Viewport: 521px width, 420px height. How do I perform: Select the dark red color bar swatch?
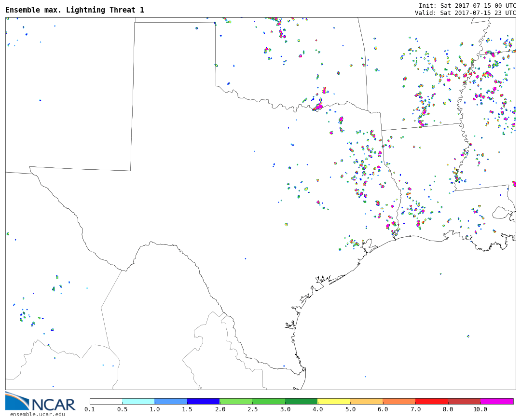coord(464,401)
